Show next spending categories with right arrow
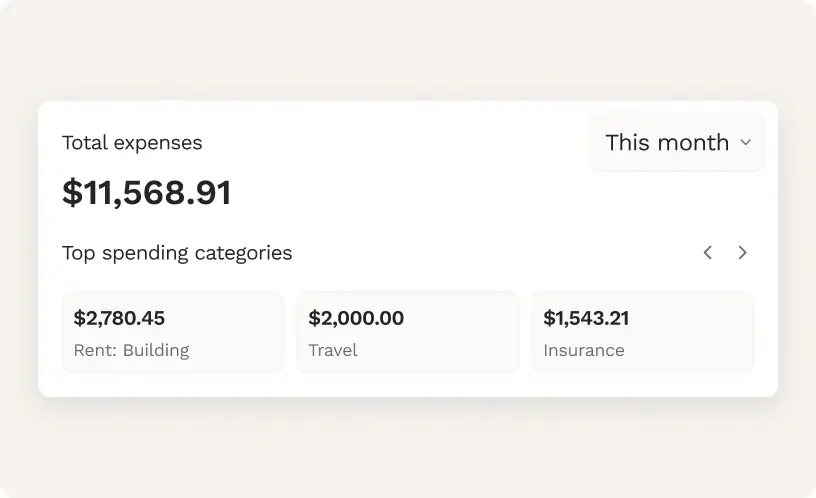Image resolution: width=816 pixels, height=498 pixels. point(742,253)
